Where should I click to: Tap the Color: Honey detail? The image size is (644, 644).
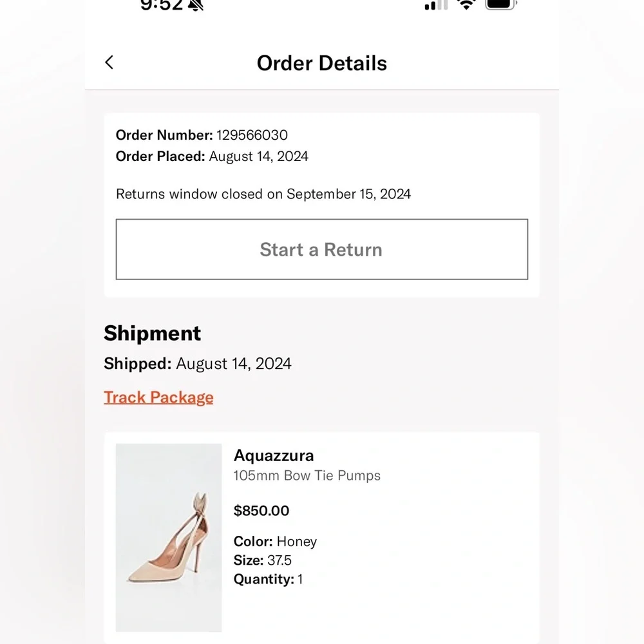coord(275,542)
